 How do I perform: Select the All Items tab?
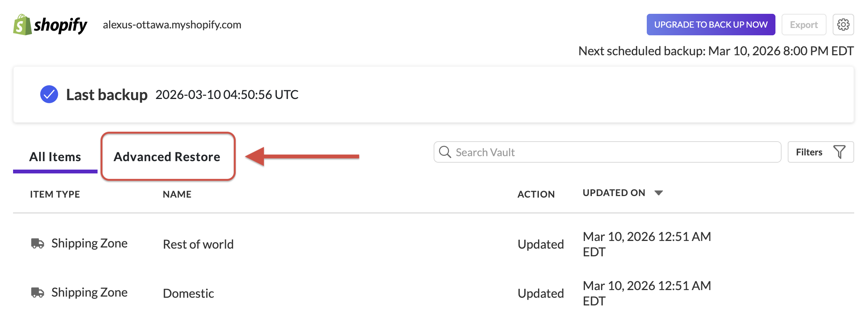pyautogui.click(x=55, y=157)
